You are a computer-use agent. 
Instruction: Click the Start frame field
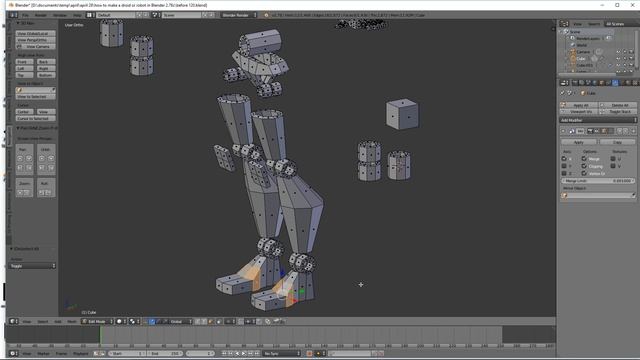point(127,353)
